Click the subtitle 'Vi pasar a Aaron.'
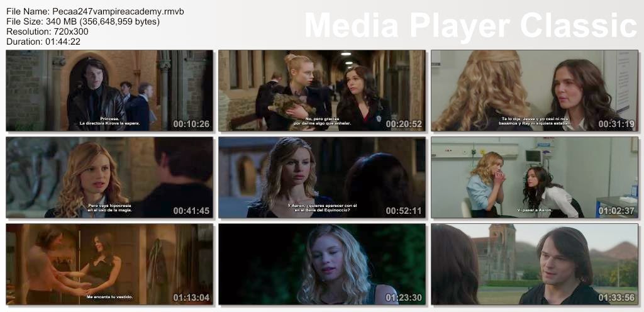The height and width of the screenshot is (312, 644). (535, 209)
